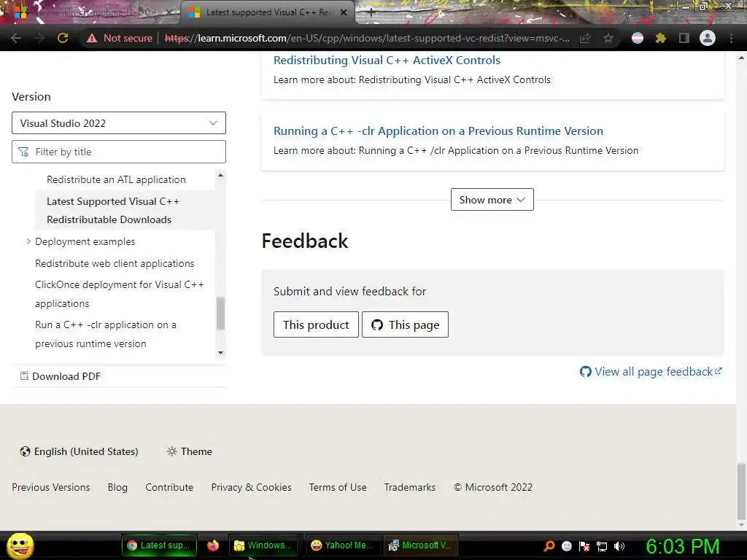Viewport: 747px width, 560px height.
Task: Open Yahoo! Messenger taskbar window
Action: click(x=341, y=545)
